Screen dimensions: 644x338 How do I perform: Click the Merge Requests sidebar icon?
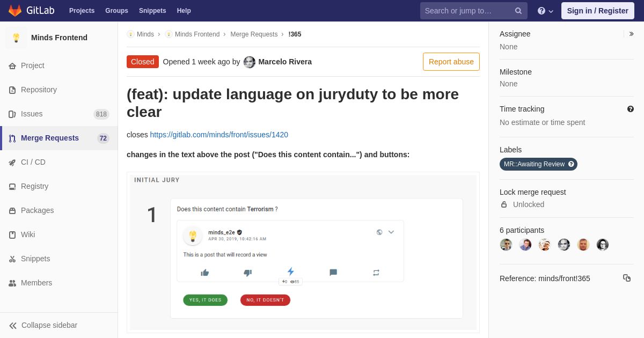click(x=12, y=138)
